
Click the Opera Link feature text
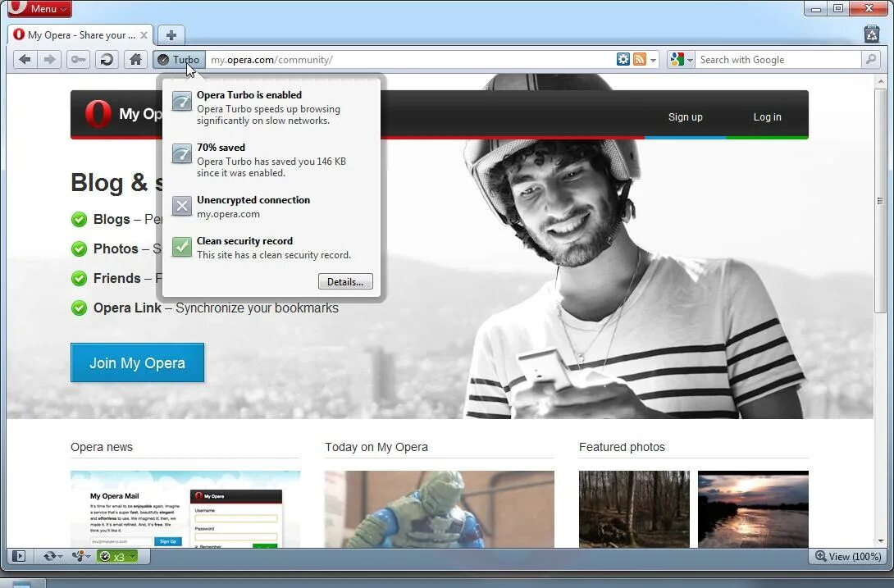point(216,308)
